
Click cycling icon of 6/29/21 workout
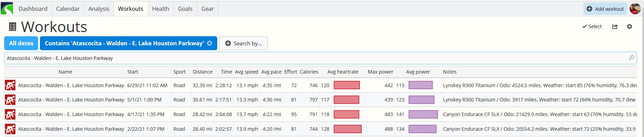tap(10, 85)
